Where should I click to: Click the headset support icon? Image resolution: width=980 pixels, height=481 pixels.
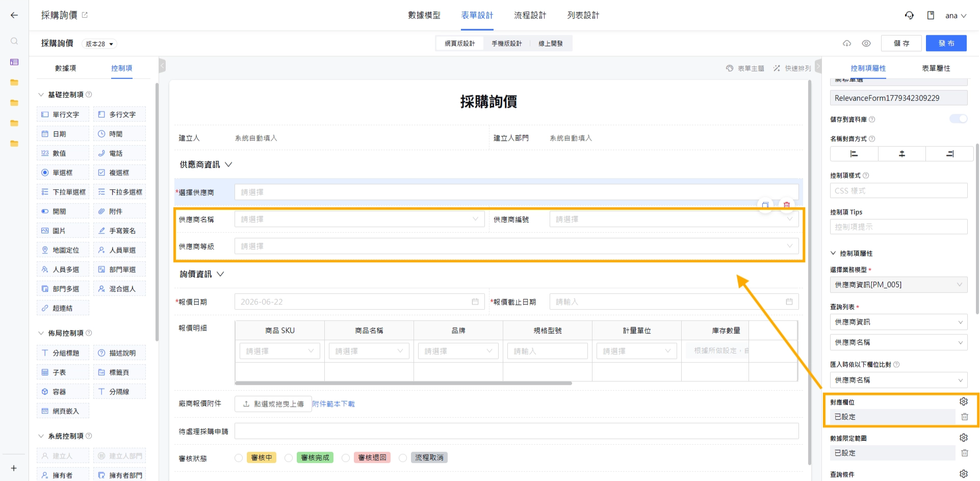[909, 15]
